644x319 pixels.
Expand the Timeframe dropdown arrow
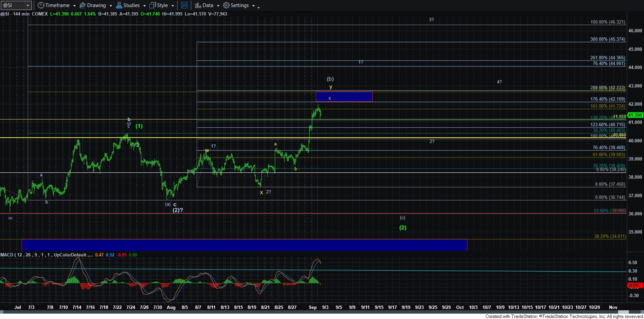pos(74,6)
